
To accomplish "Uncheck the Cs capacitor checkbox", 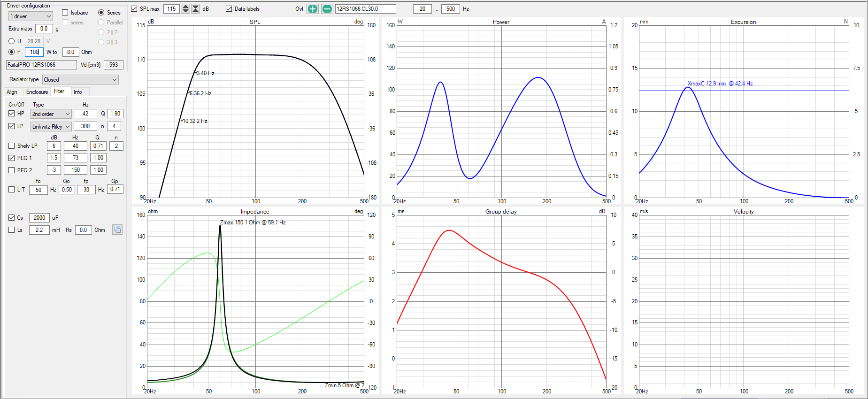I will 12,218.
